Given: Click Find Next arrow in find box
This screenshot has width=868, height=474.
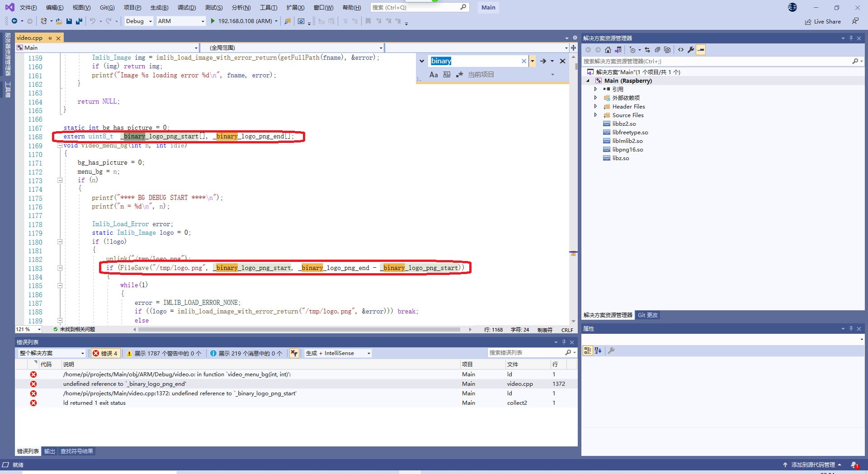Looking at the screenshot, I should tap(543, 61).
